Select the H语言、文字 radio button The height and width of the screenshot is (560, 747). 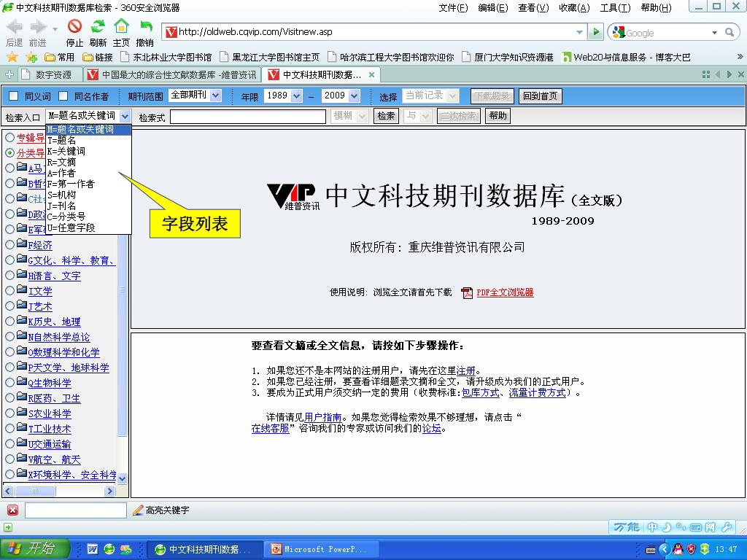(x=10, y=275)
